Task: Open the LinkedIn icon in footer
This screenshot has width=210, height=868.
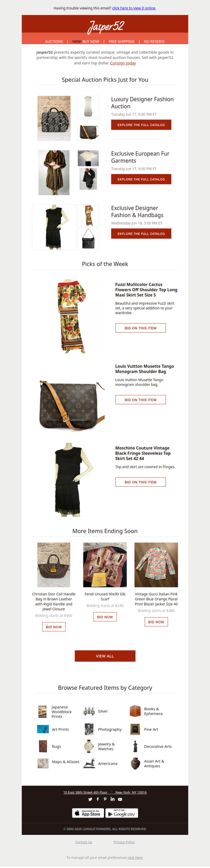Action: pos(112,799)
